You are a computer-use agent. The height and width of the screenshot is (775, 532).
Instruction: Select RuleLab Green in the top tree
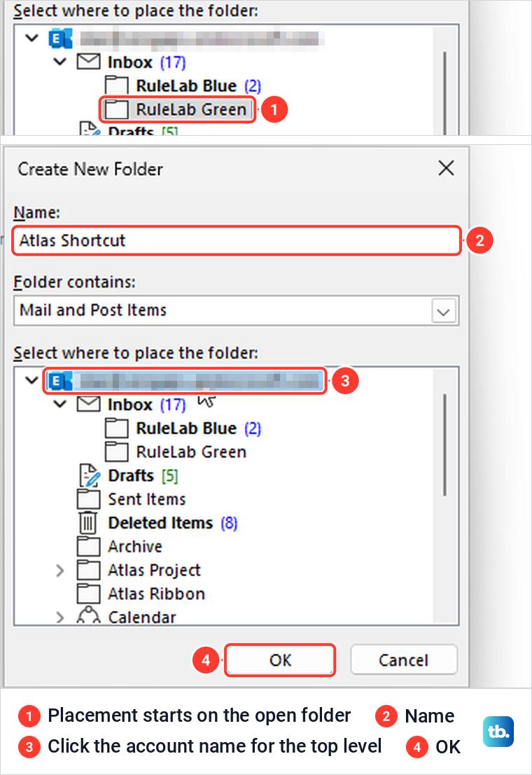pos(191,109)
